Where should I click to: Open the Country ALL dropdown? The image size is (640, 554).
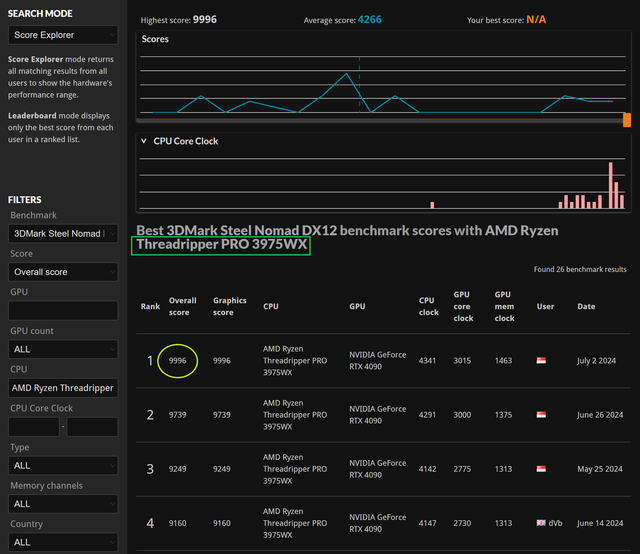pos(63,542)
